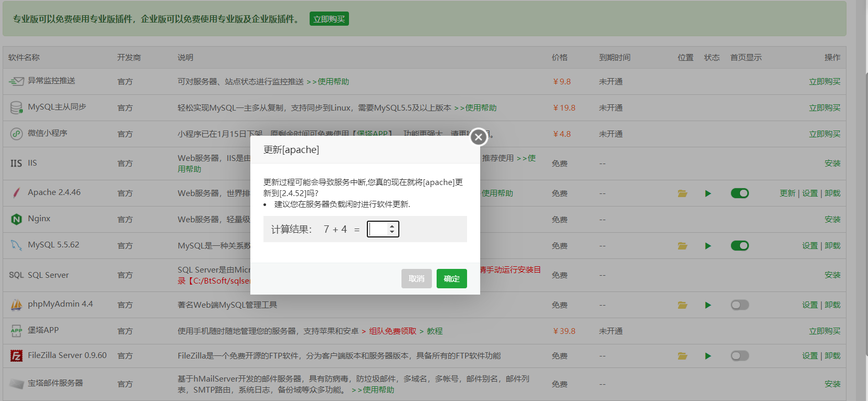The image size is (868, 401).
Task: Click the Apache 2.4.46 name text
Action: (54, 192)
